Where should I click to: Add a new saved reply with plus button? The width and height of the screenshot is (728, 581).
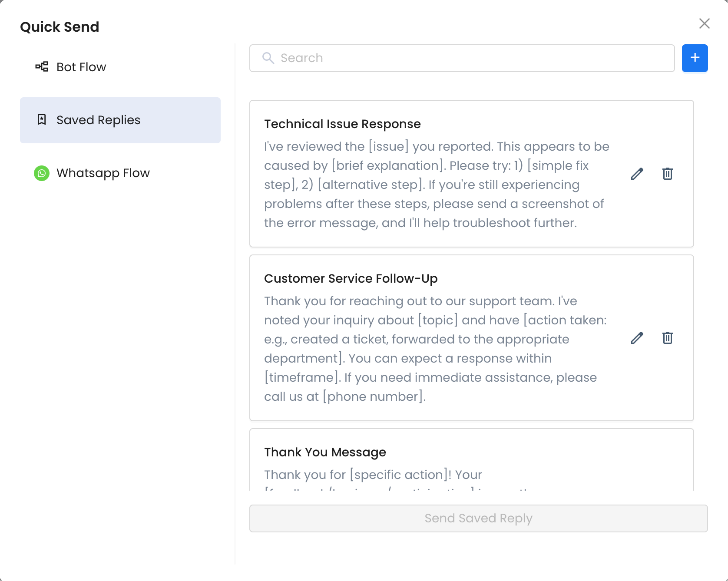[x=695, y=58]
